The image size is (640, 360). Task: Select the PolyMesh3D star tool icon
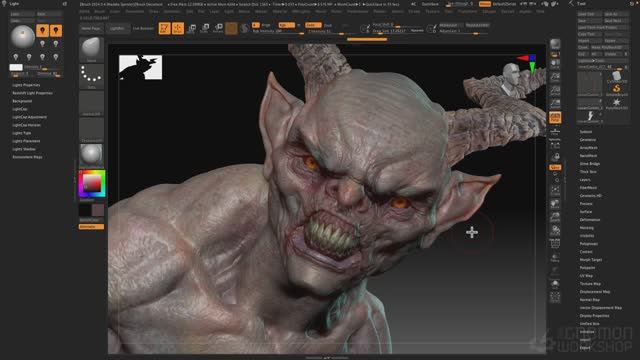tap(616, 103)
